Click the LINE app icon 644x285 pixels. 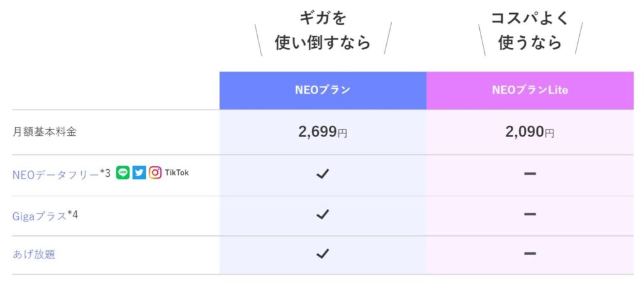click(x=123, y=173)
